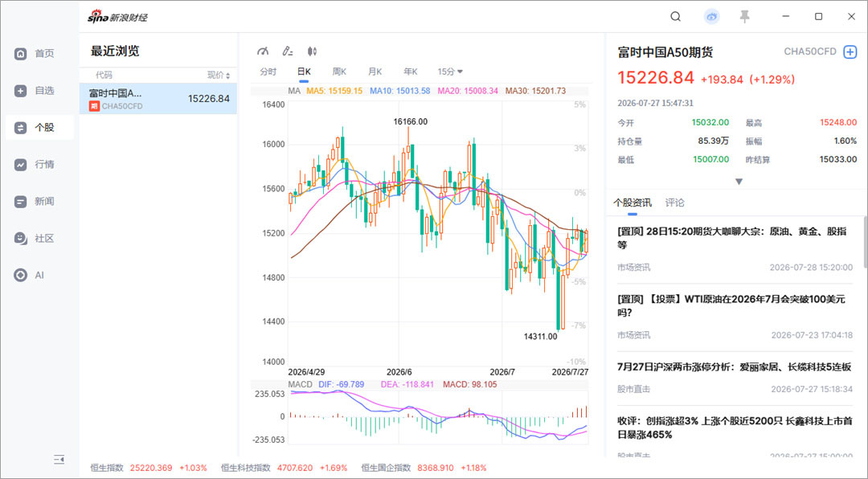This screenshot has height=479, width=868.
Task: Open the dashboard gauge chart tool
Action: 263,51
